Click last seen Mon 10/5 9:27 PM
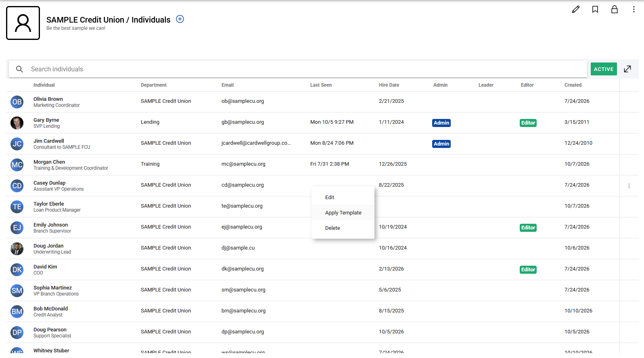 [x=332, y=122]
